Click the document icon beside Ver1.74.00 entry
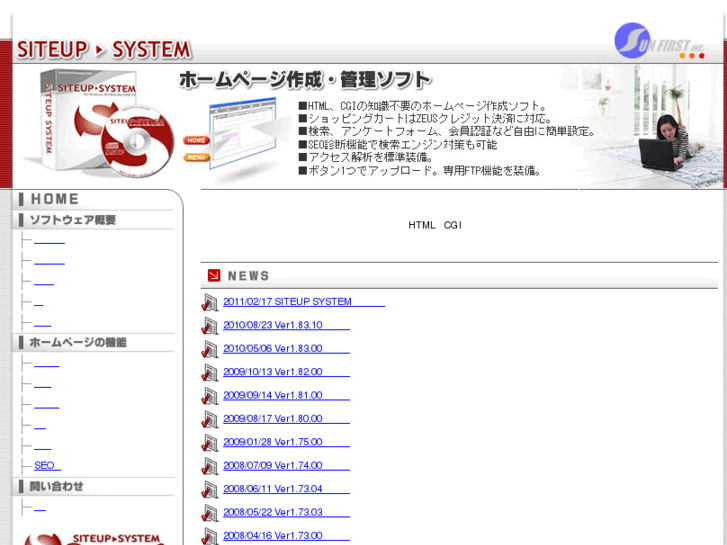This screenshot has height=545, width=727. (210, 466)
